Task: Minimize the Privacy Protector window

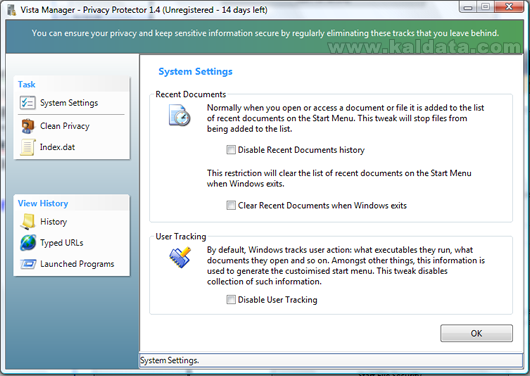Action: pos(468,7)
